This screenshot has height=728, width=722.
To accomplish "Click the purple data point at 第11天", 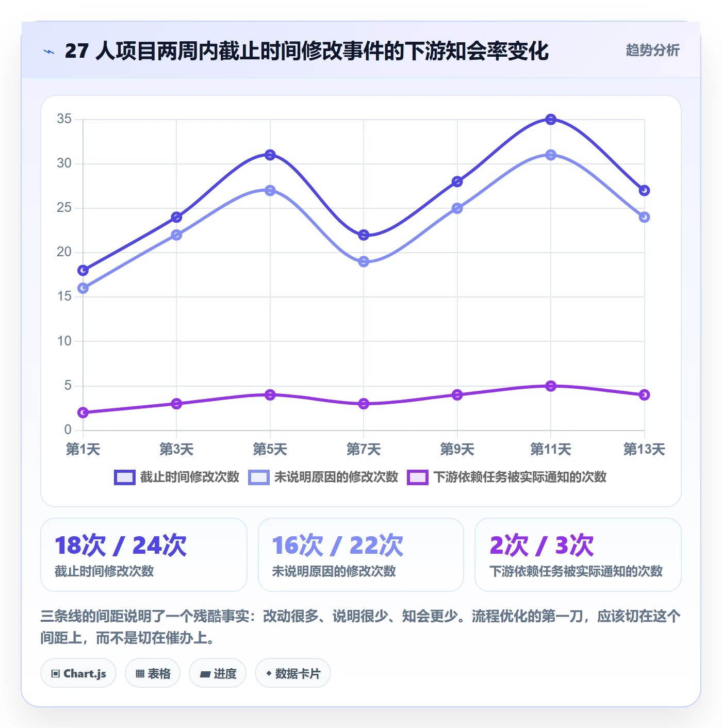I will click(551, 386).
